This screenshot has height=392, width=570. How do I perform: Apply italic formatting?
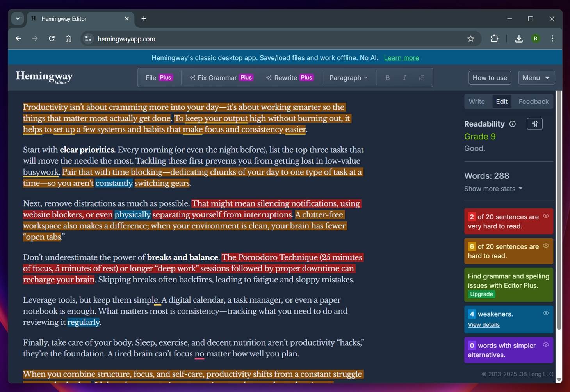tap(404, 78)
